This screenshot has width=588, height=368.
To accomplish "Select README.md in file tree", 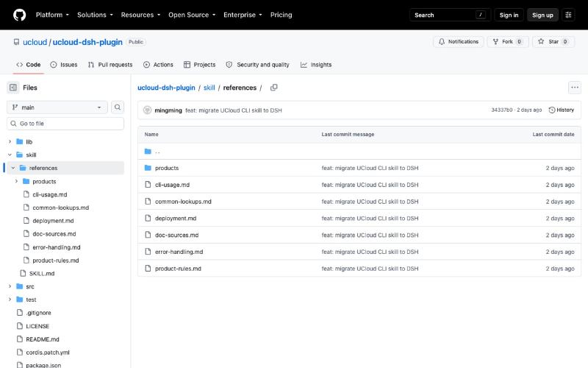I will tap(43, 339).
